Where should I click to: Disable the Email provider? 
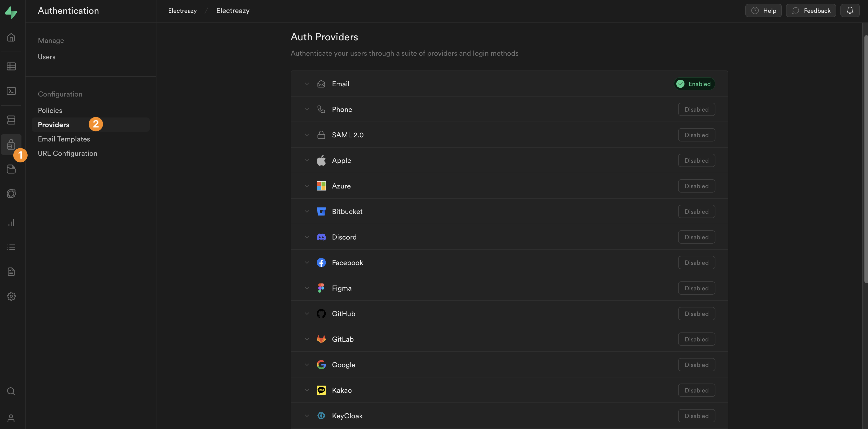[x=694, y=84]
